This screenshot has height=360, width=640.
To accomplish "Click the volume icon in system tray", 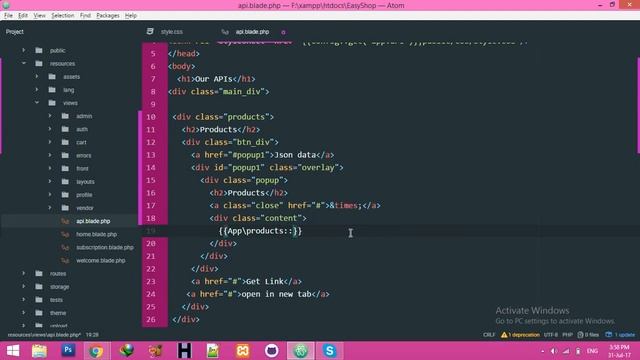I will pos(554,351).
